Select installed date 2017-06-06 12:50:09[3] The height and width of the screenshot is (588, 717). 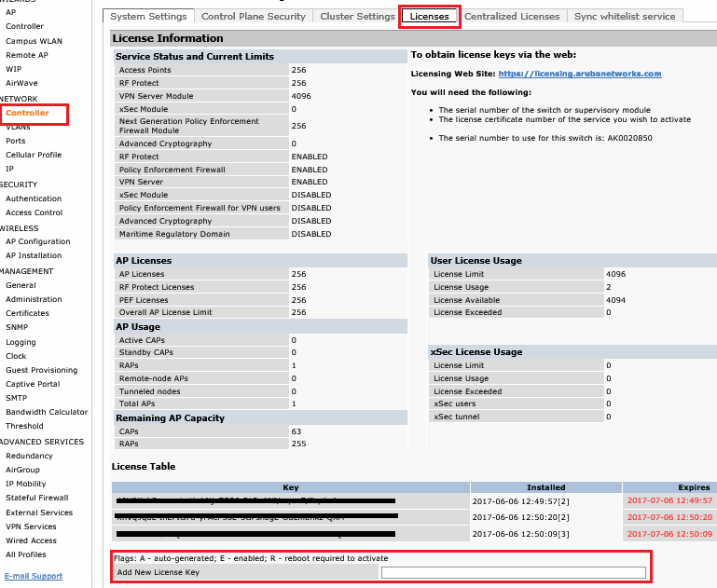[x=521, y=534]
